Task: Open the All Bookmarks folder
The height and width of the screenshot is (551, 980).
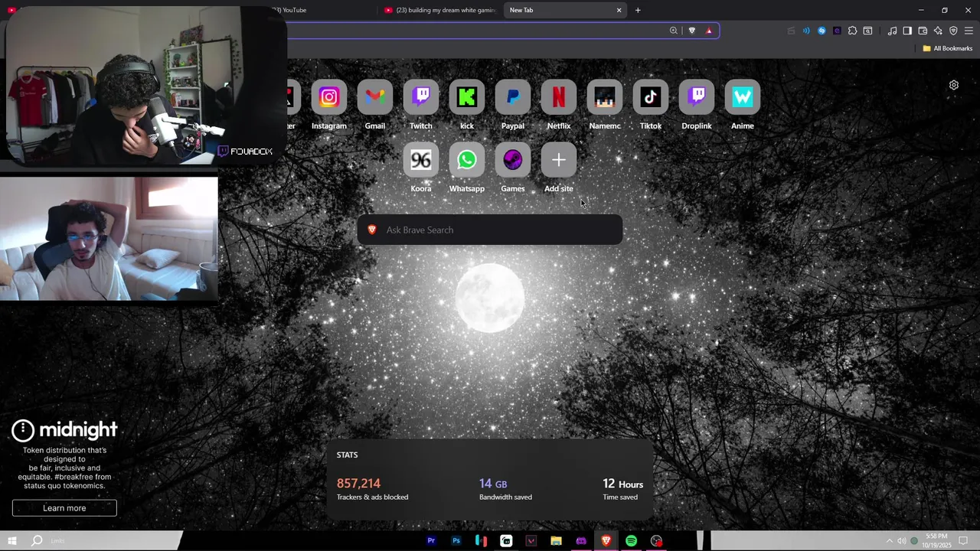Action: (948, 48)
